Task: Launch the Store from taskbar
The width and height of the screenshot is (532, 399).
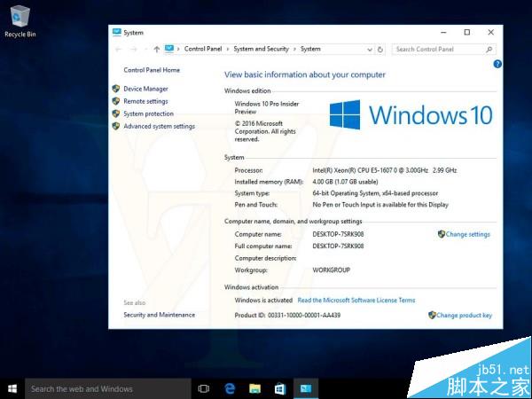Action: (279, 388)
